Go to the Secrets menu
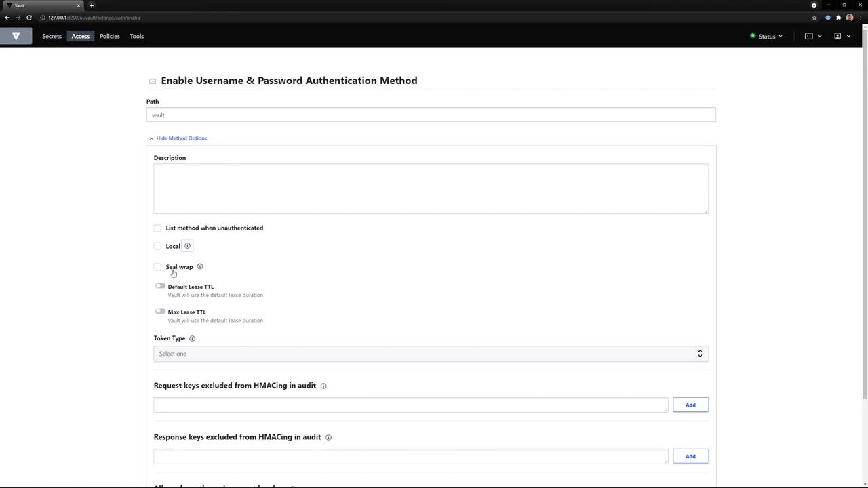Viewport: 868px width, 488px height. [52, 37]
